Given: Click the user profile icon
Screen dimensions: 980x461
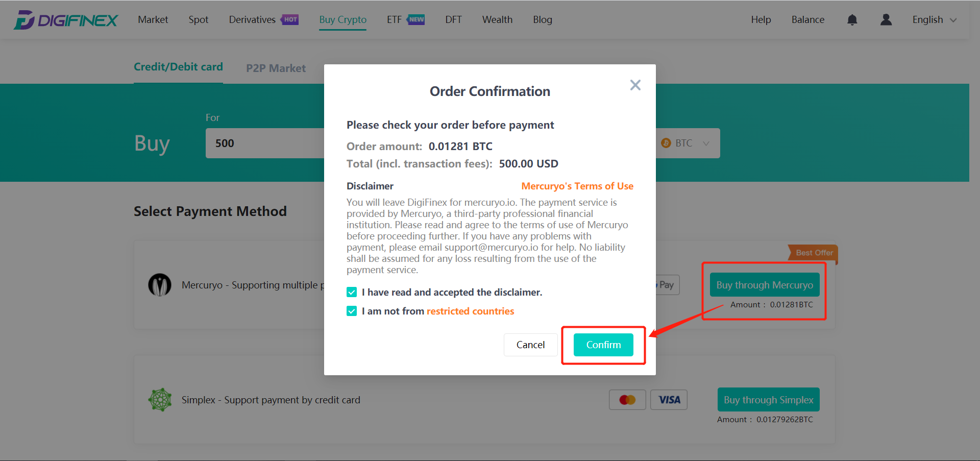Looking at the screenshot, I should tap(886, 19).
